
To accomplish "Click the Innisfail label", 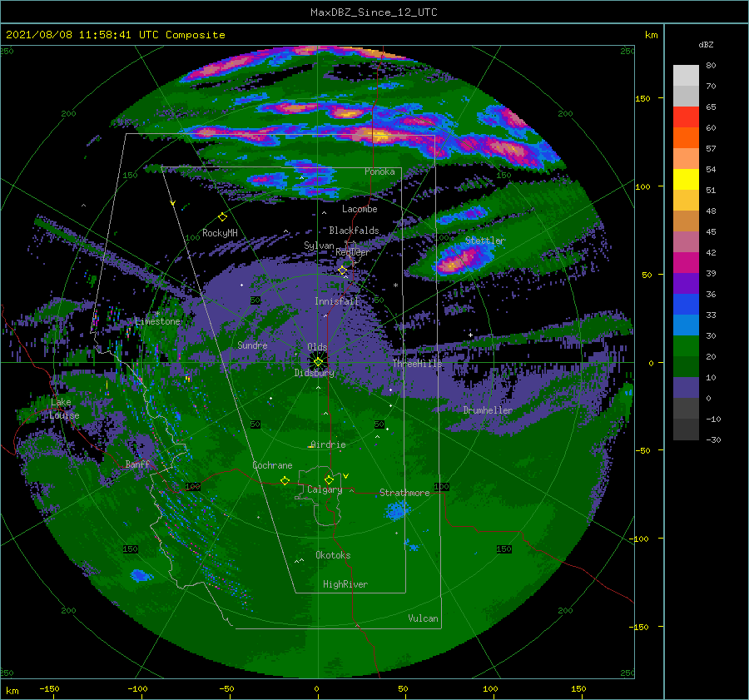I will (336, 301).
